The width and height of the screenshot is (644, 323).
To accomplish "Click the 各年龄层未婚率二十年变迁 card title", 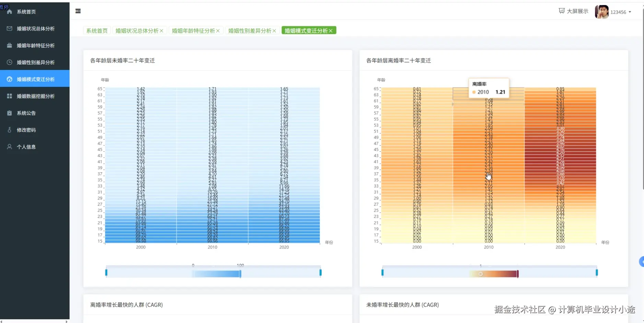I will tap(122, 60).
